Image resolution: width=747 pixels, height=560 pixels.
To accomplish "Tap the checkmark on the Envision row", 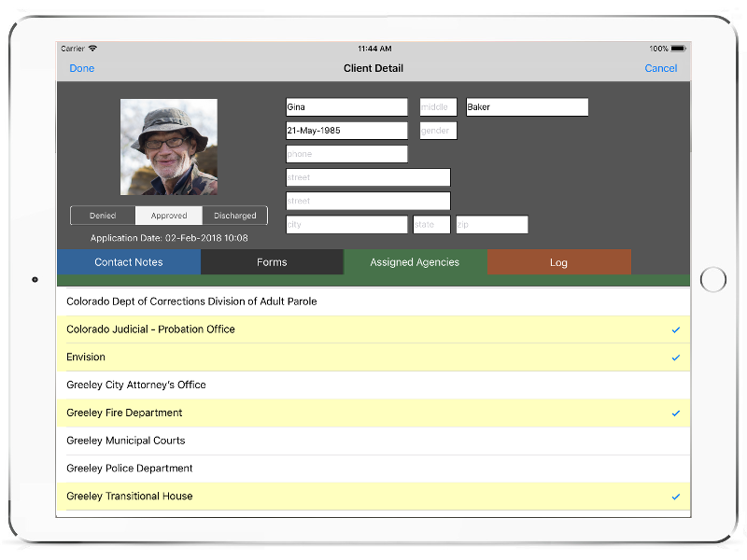I will 676,357.
